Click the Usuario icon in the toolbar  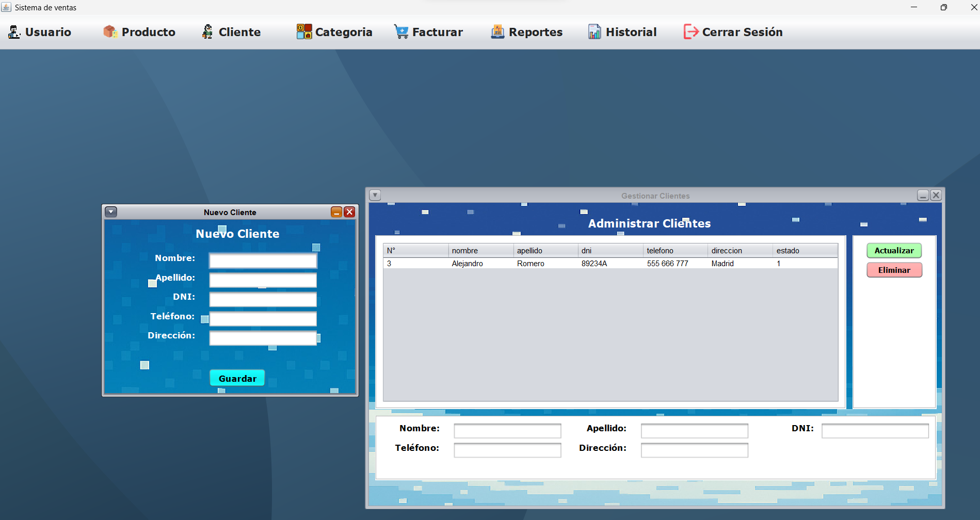(13, 31)
